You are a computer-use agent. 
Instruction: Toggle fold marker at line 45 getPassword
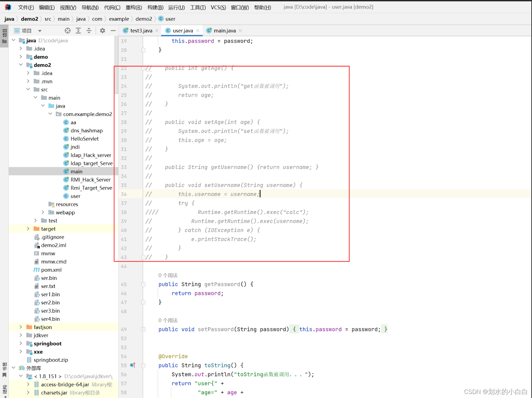tap(143, 284)
